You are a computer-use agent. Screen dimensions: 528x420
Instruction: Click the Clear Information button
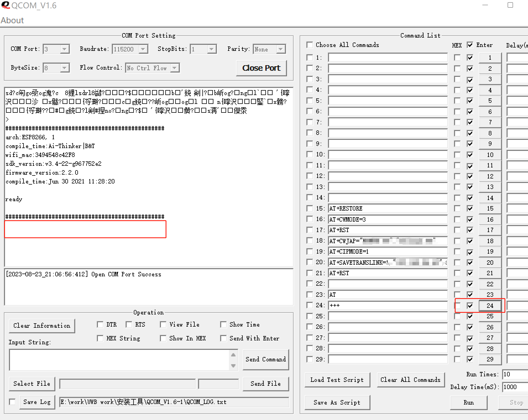tap(42, 326)
